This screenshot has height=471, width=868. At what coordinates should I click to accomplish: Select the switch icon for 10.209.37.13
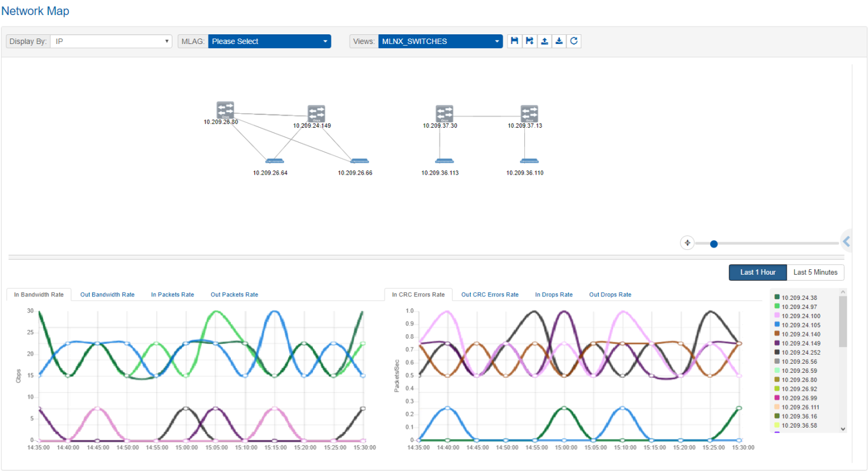[529, 114]
